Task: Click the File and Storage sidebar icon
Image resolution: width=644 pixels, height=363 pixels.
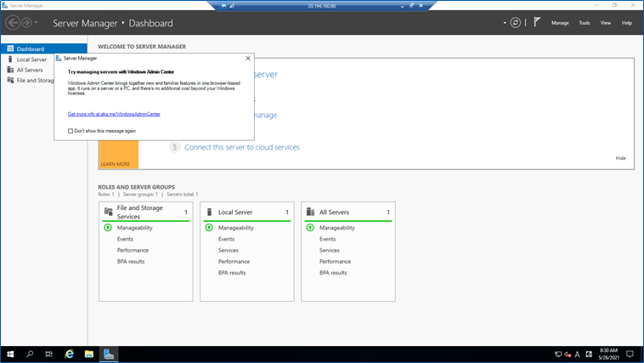Action: pos(10,80)
